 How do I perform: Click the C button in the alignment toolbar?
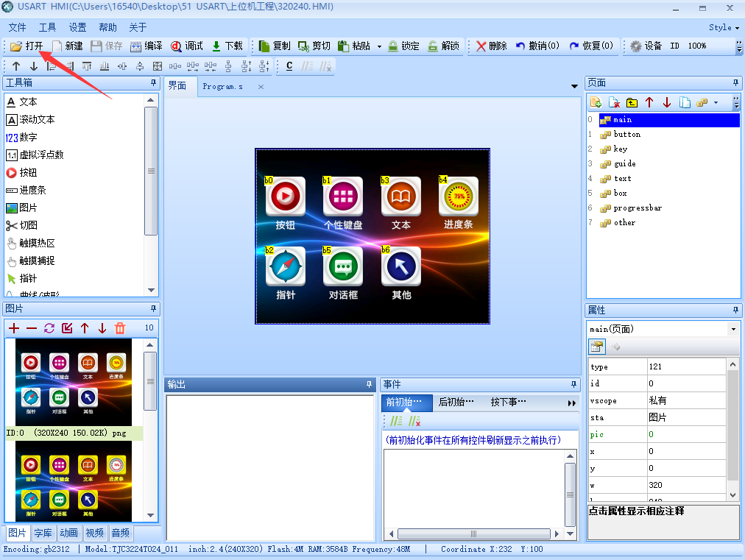[x=289, y=66]
